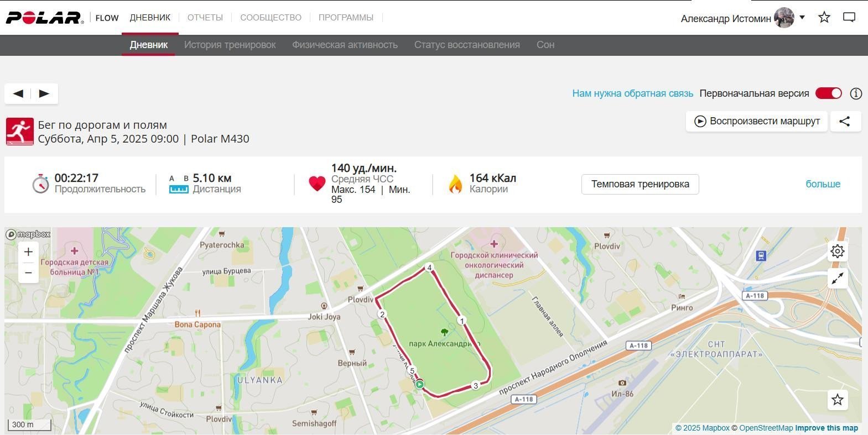This screenshot has width=868, height=435.
Task: Open the notifications message icon
Action: coord(849,17)
